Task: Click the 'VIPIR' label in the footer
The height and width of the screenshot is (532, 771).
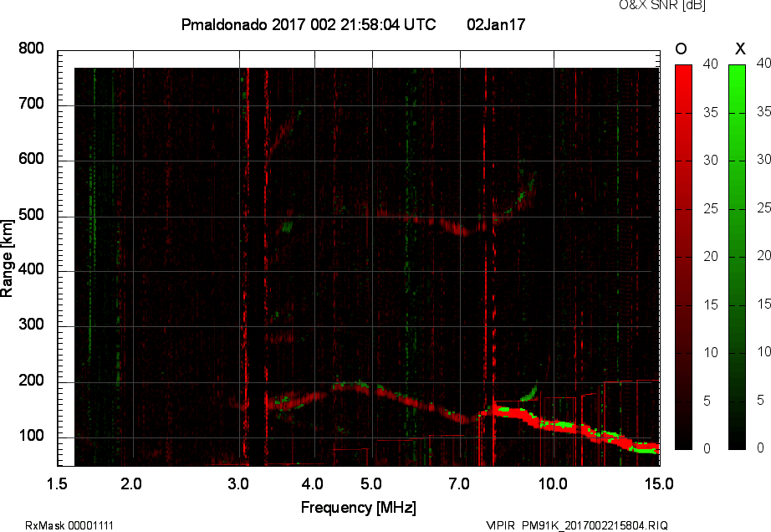Action: [x=501, y=525]
